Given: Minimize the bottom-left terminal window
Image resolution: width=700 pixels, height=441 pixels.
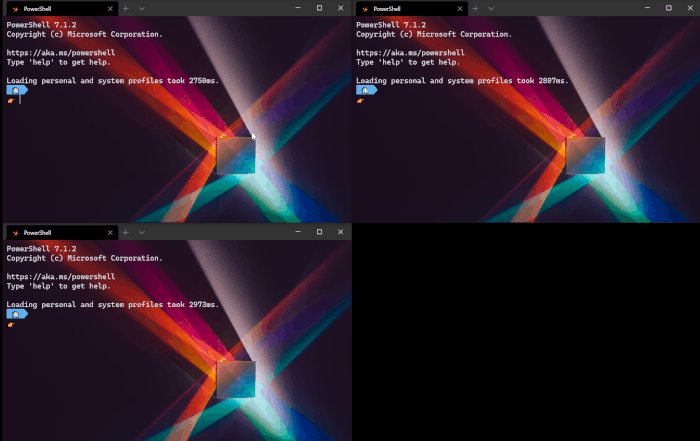Looking at the screenshot, I should coord(298,232).
